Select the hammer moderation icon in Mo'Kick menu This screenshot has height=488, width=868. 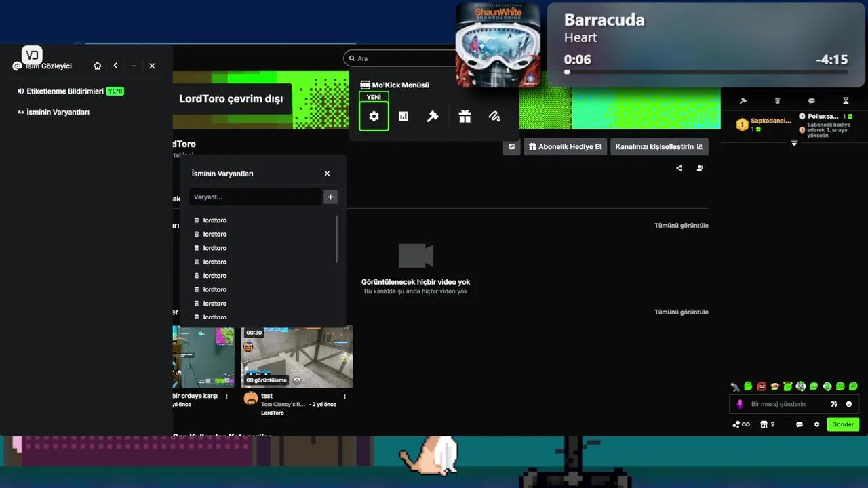(x=433, y=116)
